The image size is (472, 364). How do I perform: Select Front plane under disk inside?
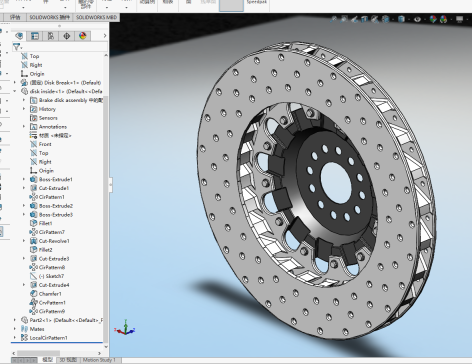[45, 144]
